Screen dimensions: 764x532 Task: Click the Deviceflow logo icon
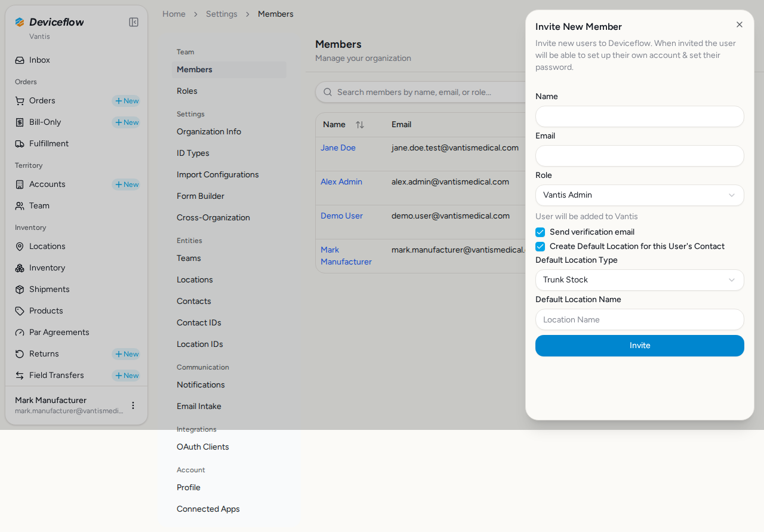(20, 22)
